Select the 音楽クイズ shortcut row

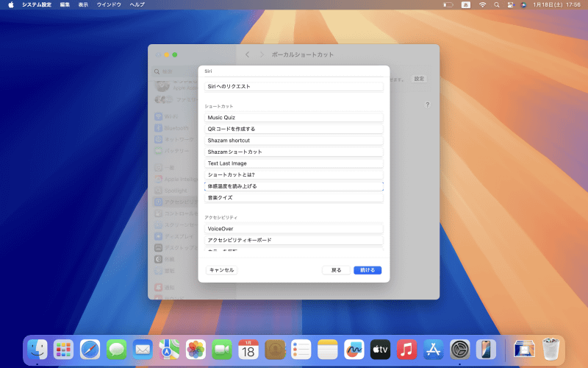(x=293, y=197)
